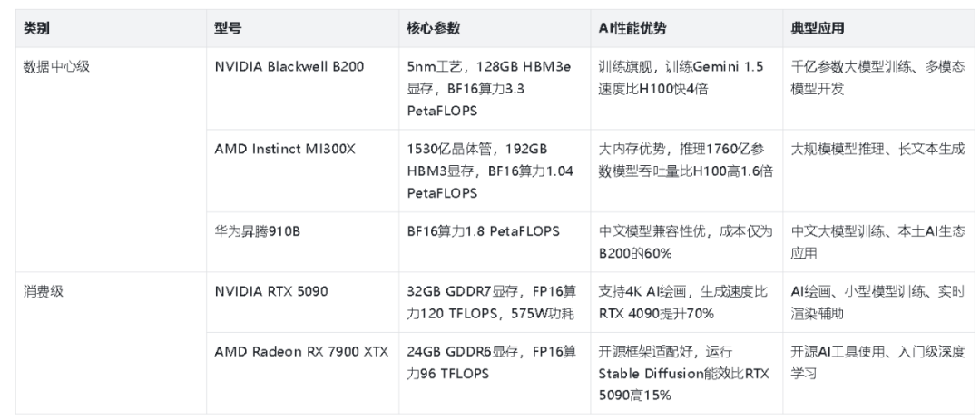This screenshot has width=980, height=420.
Task: Click the 型号 column header
Action: click(302, 28)
